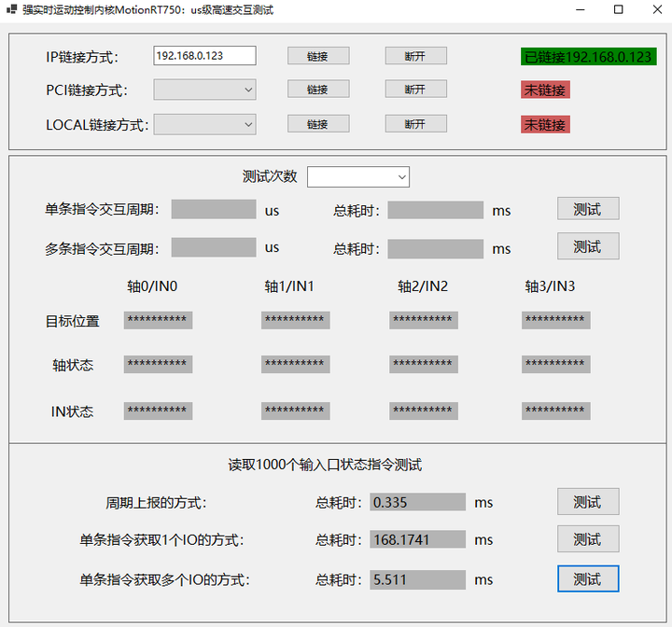672x627 pixels.
Task: Close the MotionRT750 window
Action: click(657, 9)
